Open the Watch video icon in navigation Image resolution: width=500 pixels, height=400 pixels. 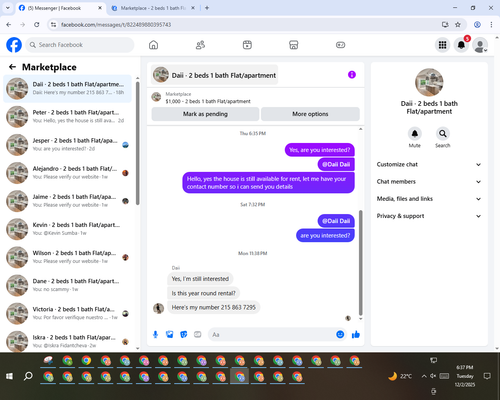[247, 45]
